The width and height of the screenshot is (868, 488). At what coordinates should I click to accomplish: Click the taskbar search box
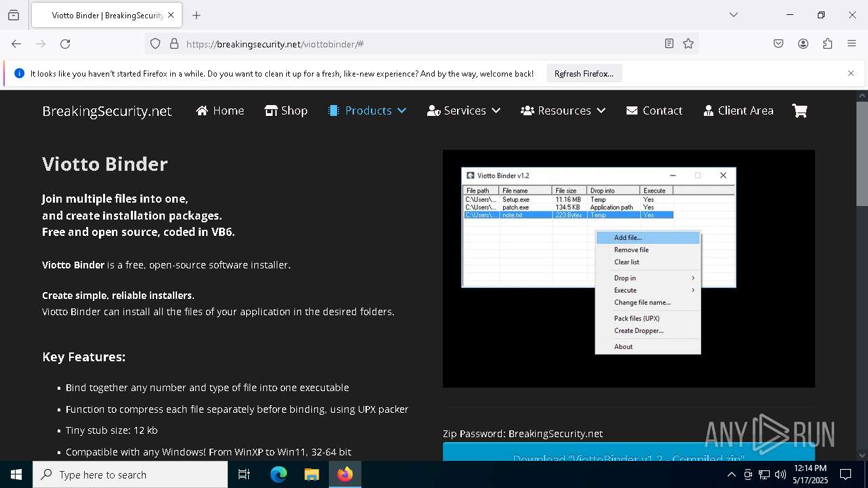[x=130, y=474]
